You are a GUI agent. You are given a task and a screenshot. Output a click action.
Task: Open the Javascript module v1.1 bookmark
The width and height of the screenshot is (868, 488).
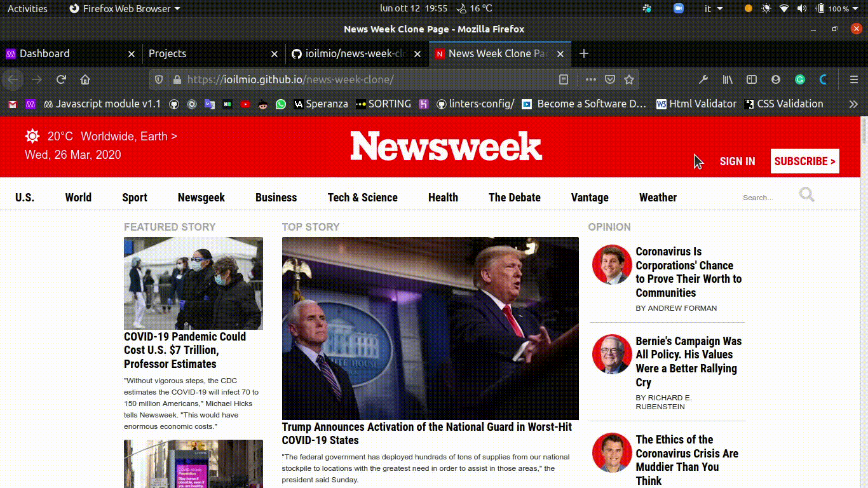[102, 104]
